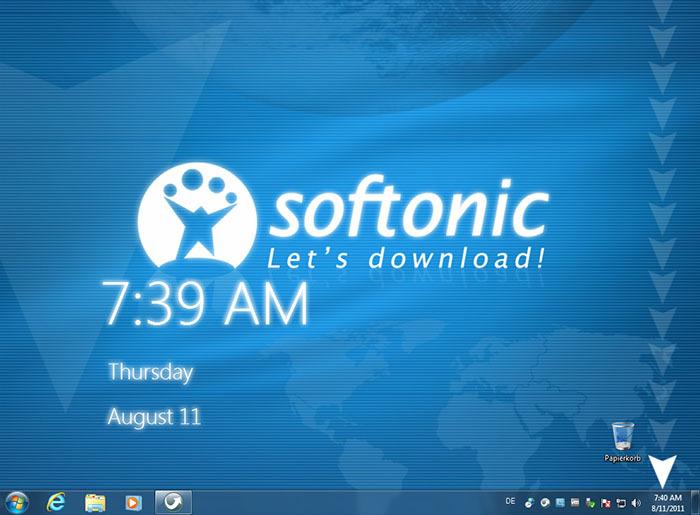
Task: Open the Windows Start menu orb
Action: click(17, 503)
